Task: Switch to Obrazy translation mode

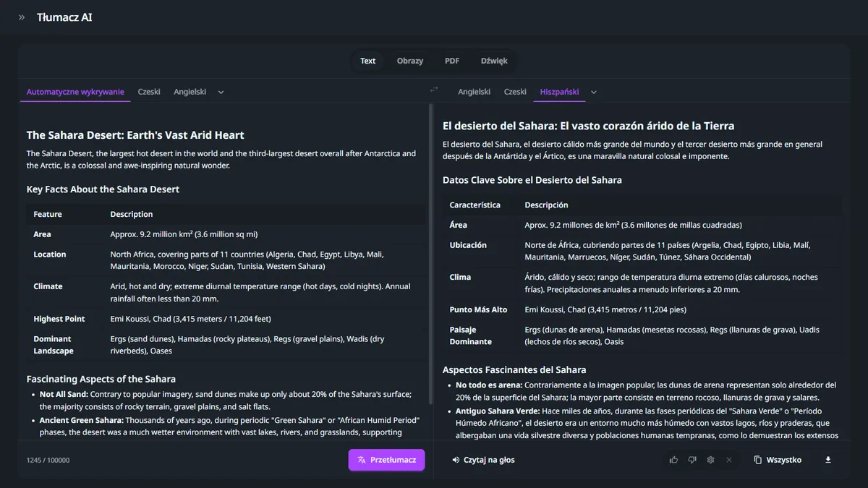Action: click(410, 61)
